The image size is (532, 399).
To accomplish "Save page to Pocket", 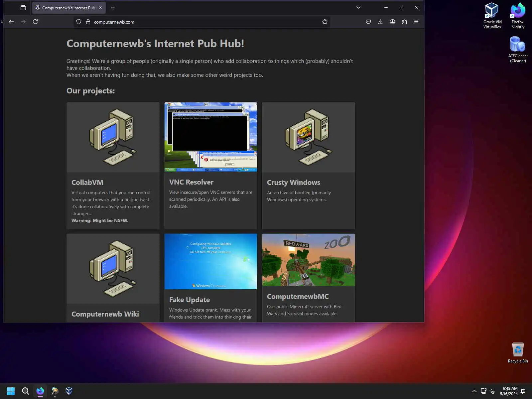I will tap(368, 22).
